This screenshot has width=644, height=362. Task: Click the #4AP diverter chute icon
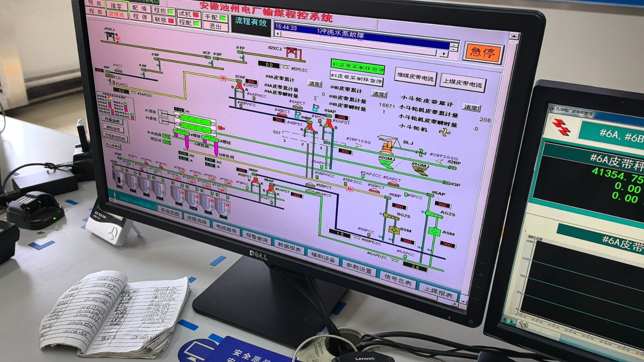328,123
